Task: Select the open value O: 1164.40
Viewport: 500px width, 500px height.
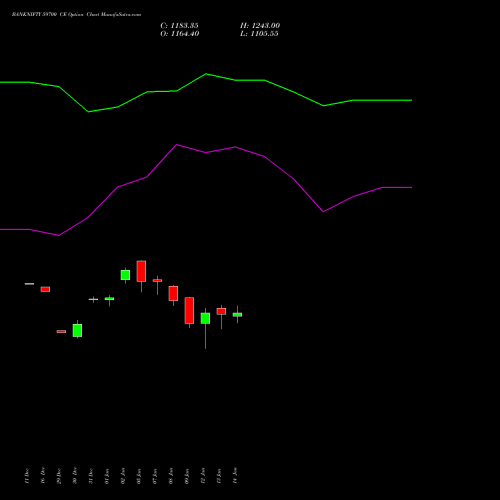Action: click(180, 34)
